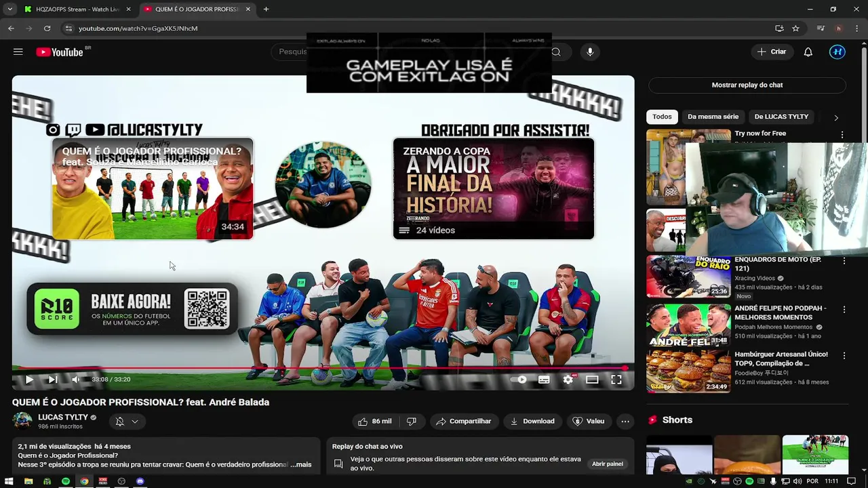Open the ENQUADROS DE MOTO video thumbnail
The height and width of the screenshot is (488, 868).
pyautogui.click(x=688, y=277)
